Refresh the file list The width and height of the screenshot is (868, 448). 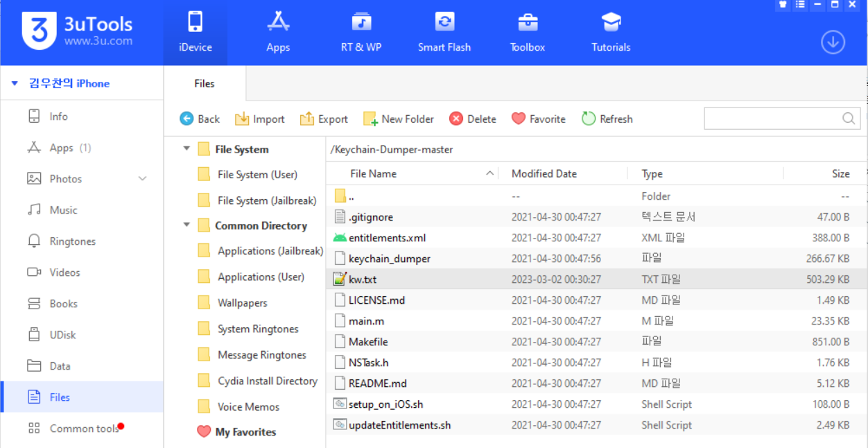pos(607,119)
